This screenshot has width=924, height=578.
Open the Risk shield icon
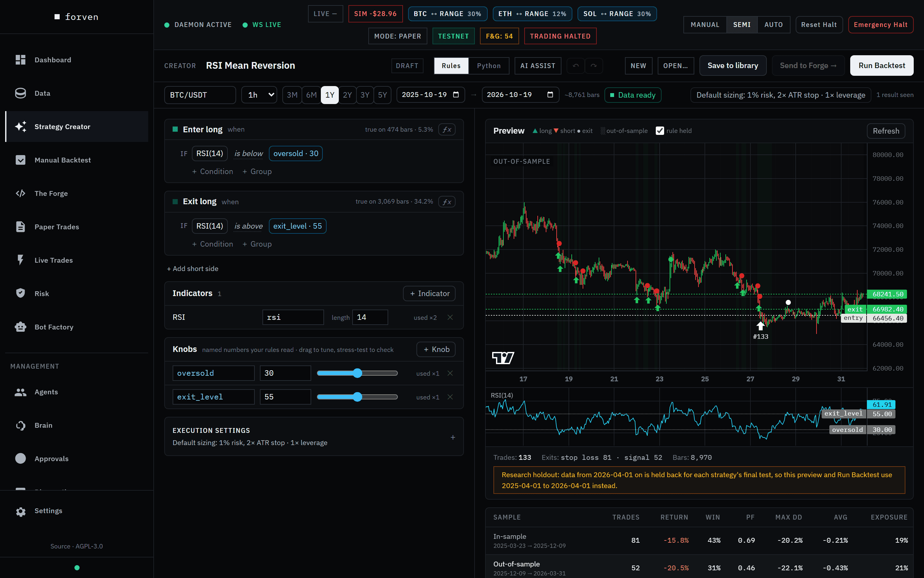pyautogui.click(x=21, y=293)
